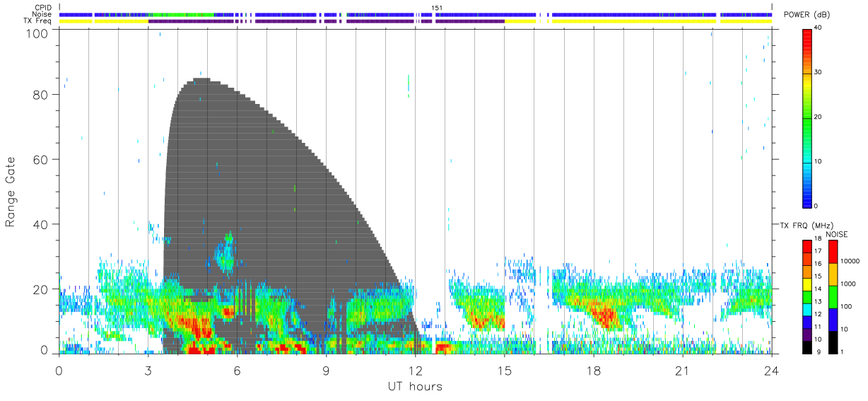This screenshot has height=401, width=868.
Task: Click the purple TX Freq bar segment between 7 and 9 UT
Action: click(286, 21)
